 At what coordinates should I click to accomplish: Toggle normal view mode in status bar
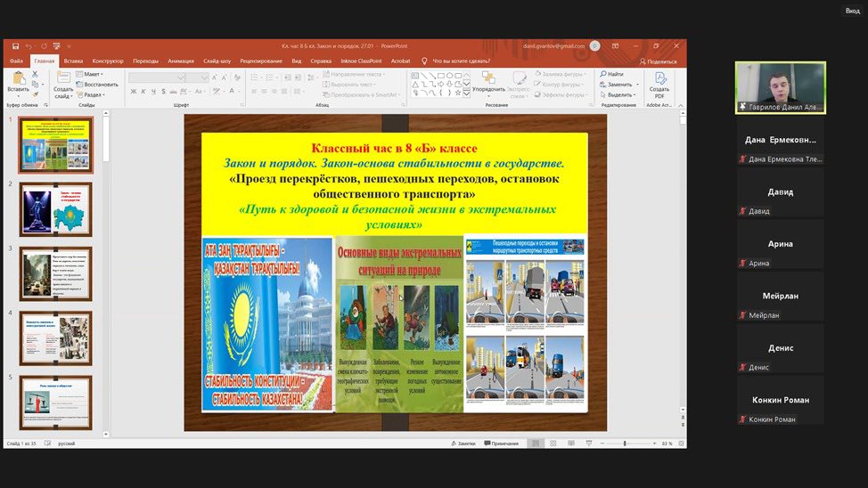pos(535,443)
